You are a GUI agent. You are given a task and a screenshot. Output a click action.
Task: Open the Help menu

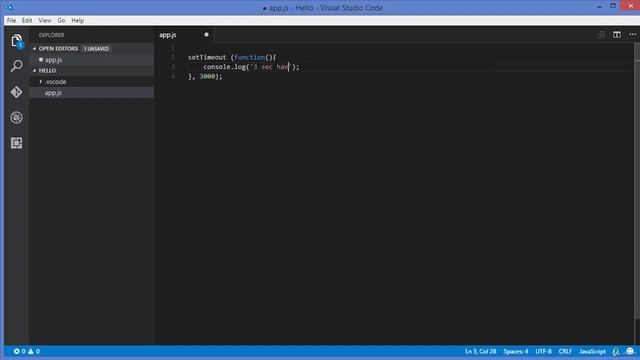(78, 20)
